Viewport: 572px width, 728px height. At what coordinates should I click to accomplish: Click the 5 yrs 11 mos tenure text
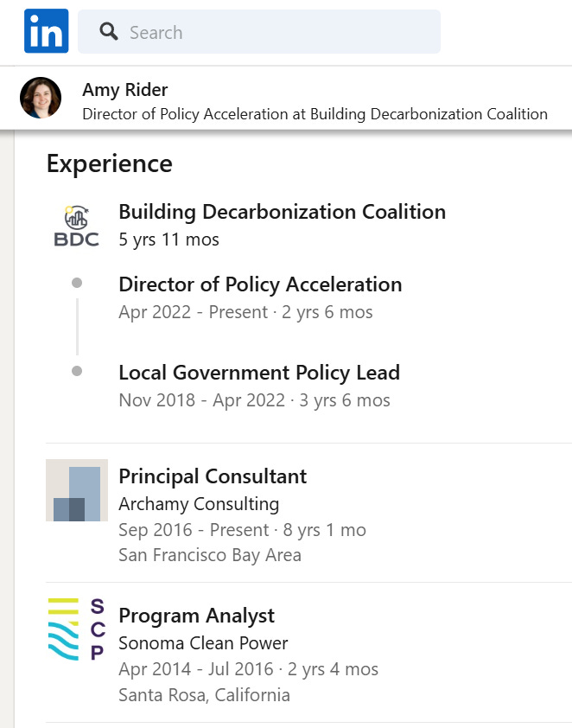[168, 239]
